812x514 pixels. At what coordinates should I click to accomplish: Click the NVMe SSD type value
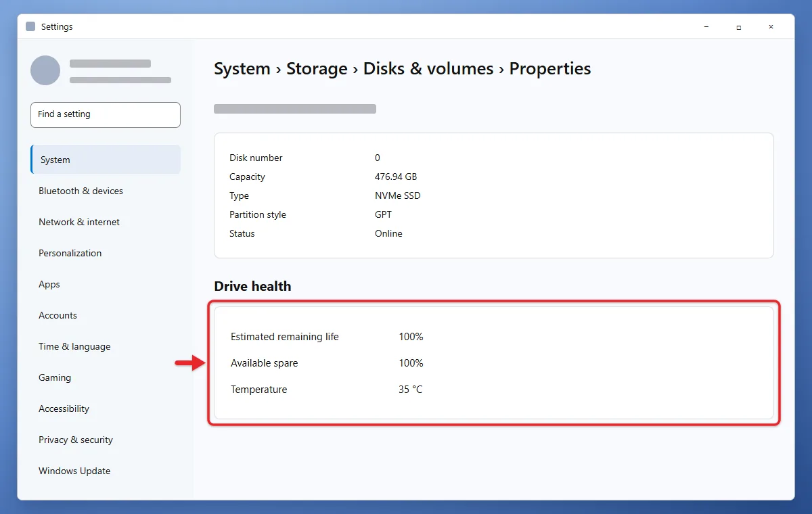pos(398,195)
